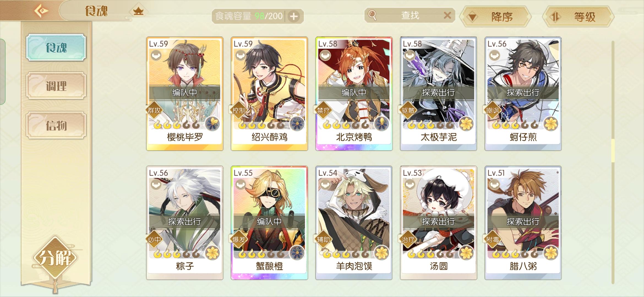Open the 羊肉泡馍 character card
This screenshot has height=297, width=644.
pyautogui.click(x=354, y=223)
